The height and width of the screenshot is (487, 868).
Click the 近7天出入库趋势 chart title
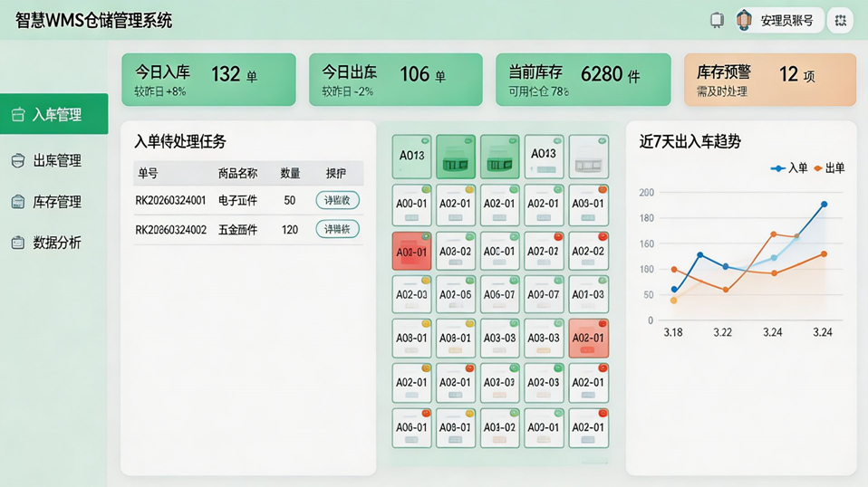[x=690, y=141]
